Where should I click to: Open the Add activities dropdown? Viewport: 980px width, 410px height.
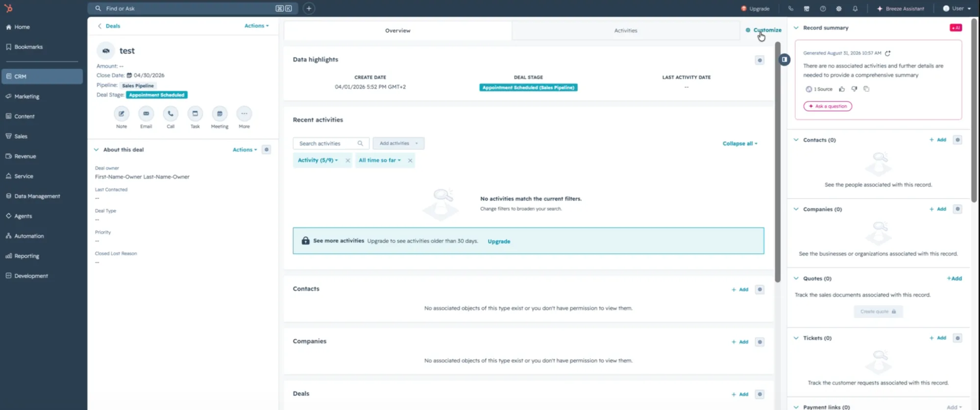[x=398, y=143]
